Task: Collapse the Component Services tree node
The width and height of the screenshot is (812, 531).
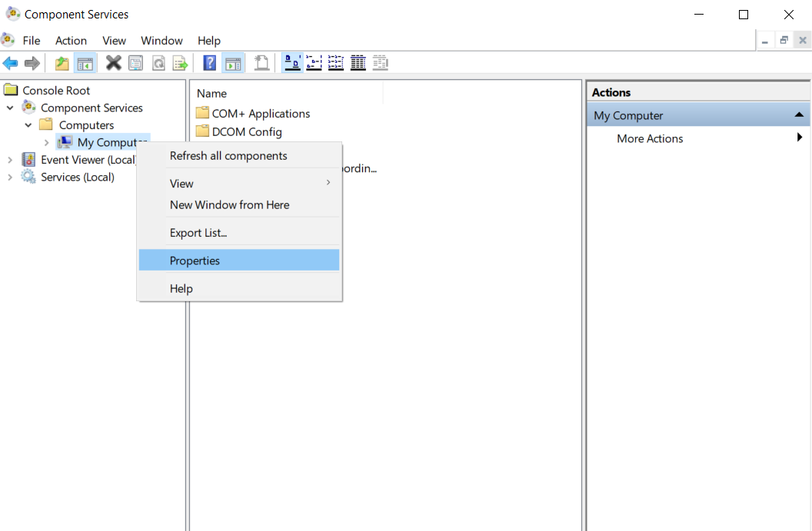Action: pos(10,108)
